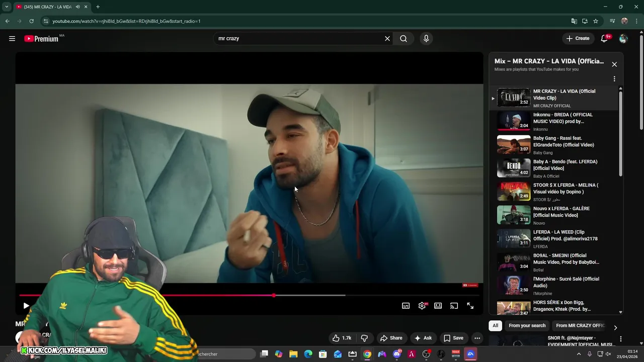
Task: Select the 'All' filter chip
Action: coord(495,326)
